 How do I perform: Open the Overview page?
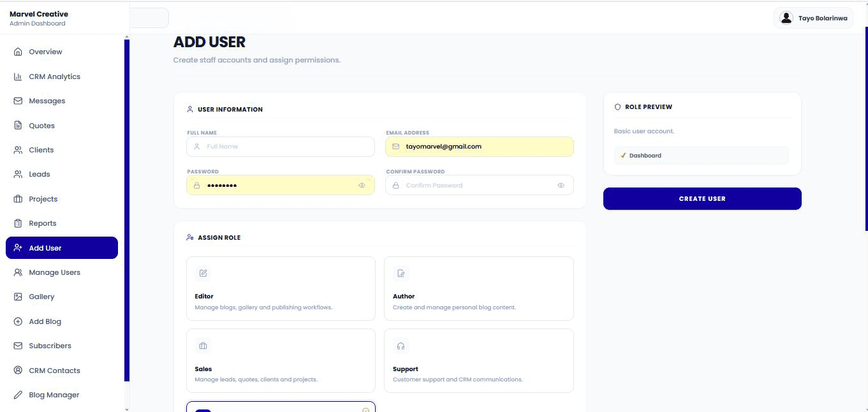[x=62, y=52]
